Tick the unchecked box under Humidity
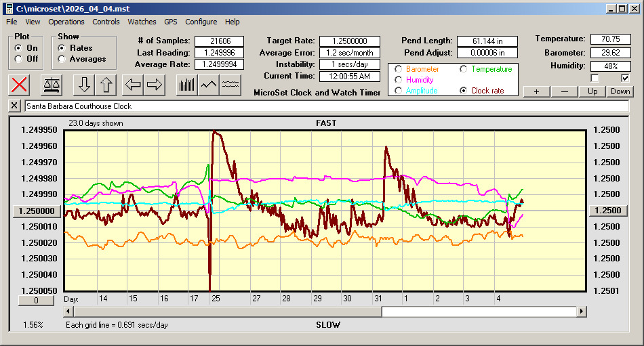Viewport: 644px width, 346px height. tap(595, 78)
